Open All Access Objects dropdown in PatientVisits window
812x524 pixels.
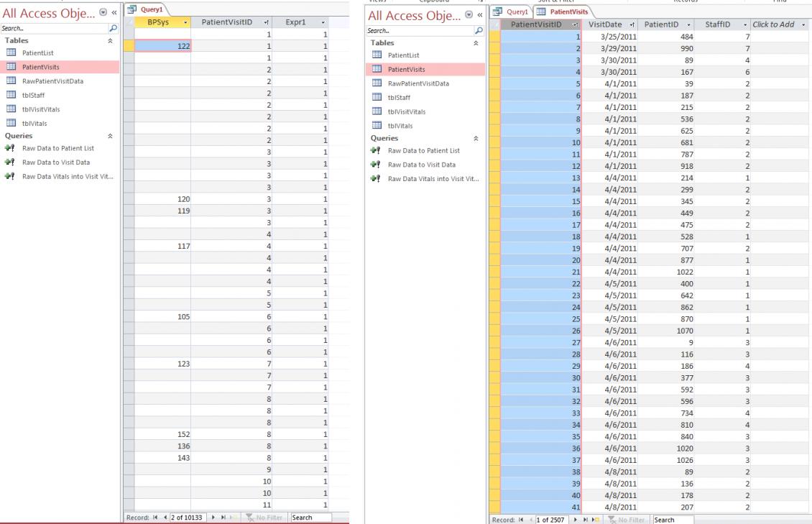coord(469,15)
